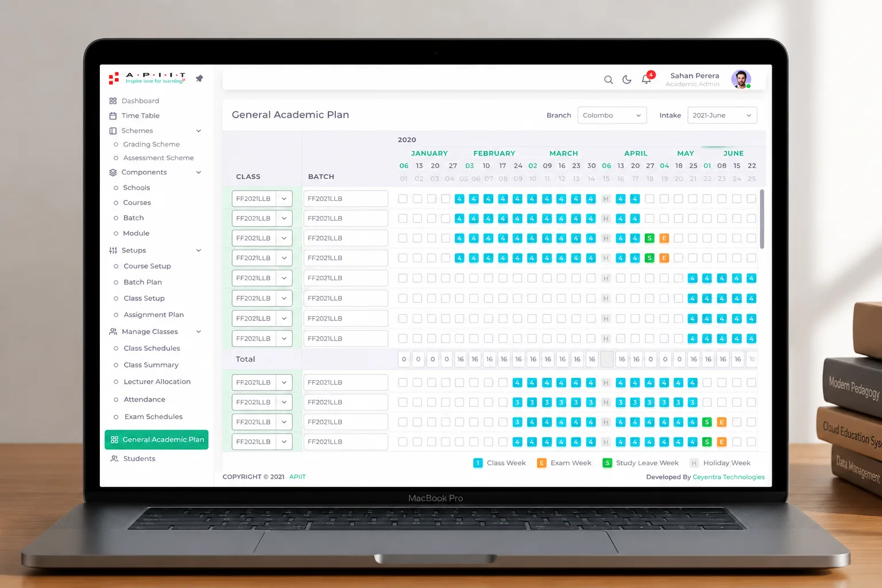The height and width of the screenshot is (588, 882).
Task: Collapse the Schemes section chevron
Action: click(199, 131)
